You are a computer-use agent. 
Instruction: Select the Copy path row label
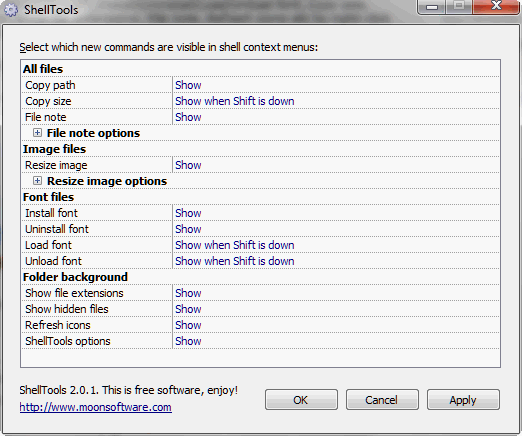pos(50,85)
